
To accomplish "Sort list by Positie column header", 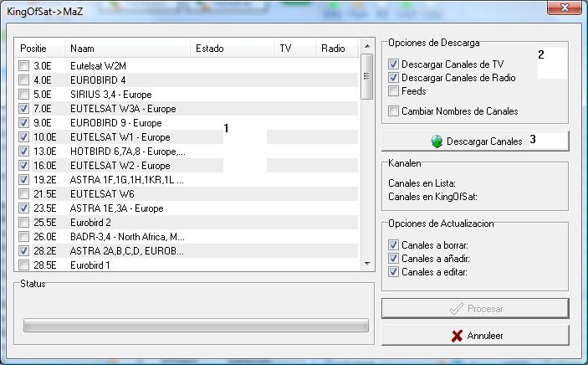I will pyautogui.click(x=39, y=49).
